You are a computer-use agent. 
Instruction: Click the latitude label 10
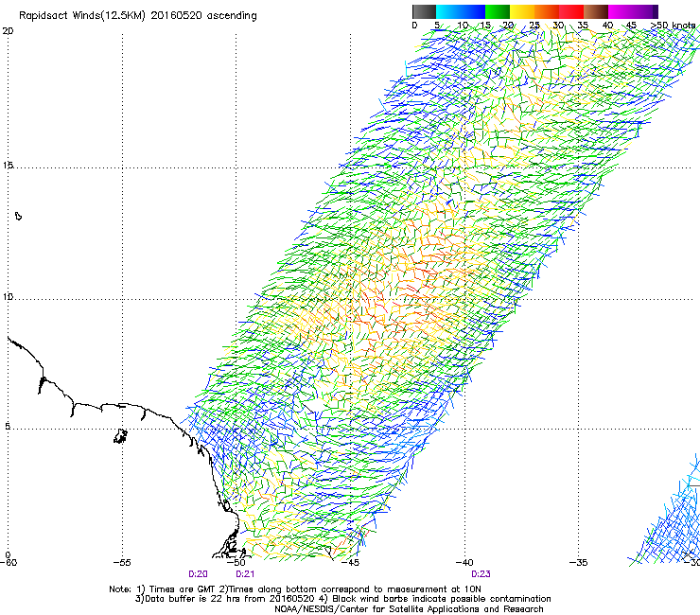[8, 296]
